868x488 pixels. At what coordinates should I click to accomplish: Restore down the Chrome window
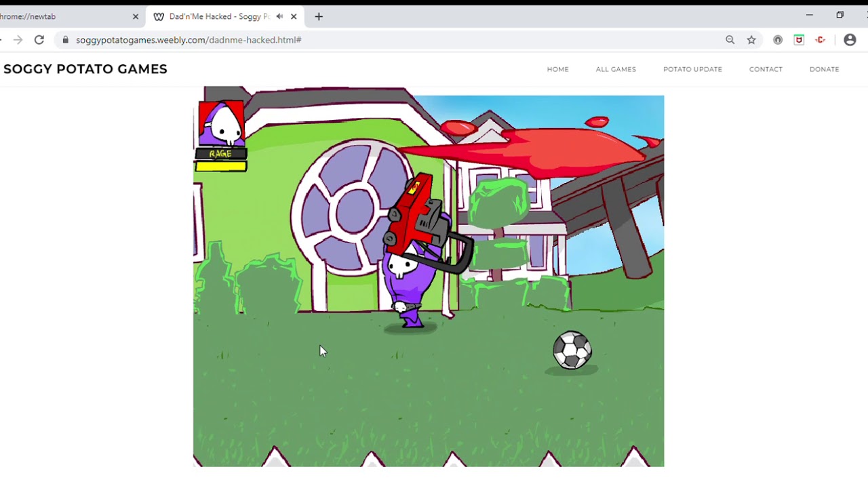[x=840, y=15]
